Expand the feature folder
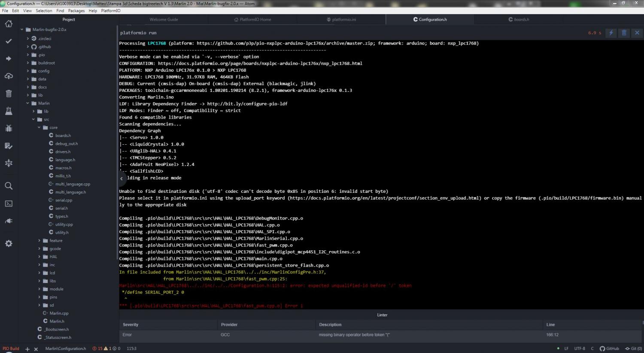This screenshot has width=644, height=353. (39, 240)
